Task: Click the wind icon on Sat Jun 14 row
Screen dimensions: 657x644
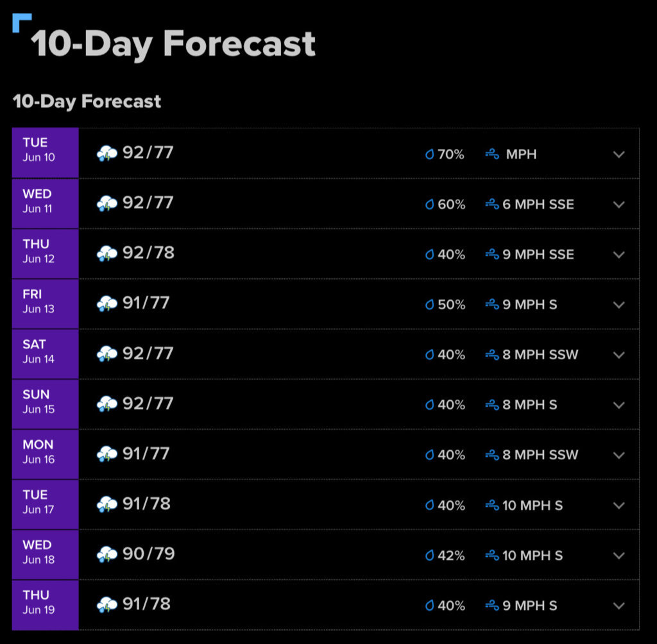Action: (x=492, y=355)
